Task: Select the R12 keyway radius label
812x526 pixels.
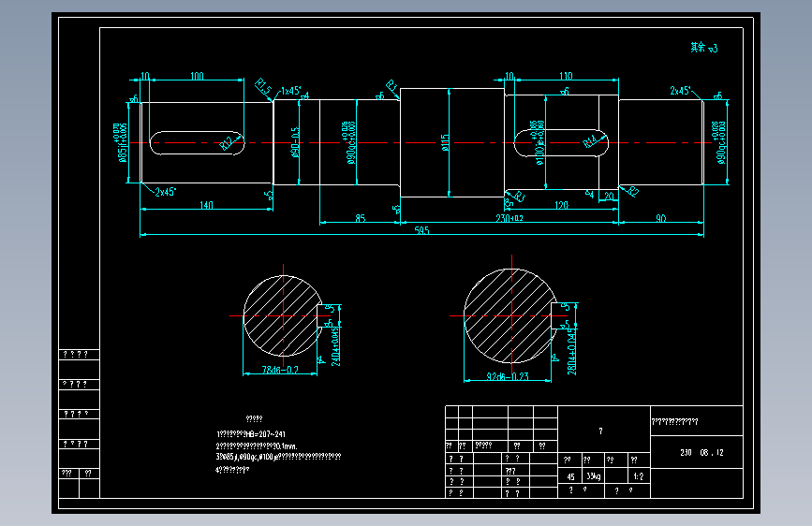Action: [228, 143]
